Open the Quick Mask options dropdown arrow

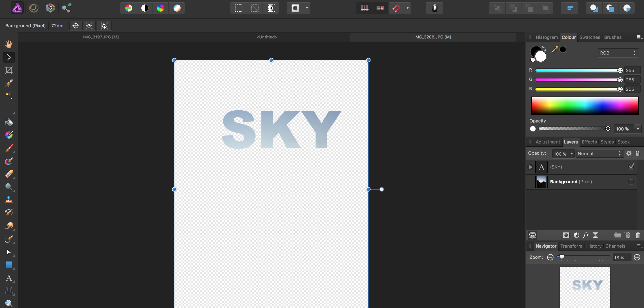tap(307, 8)
